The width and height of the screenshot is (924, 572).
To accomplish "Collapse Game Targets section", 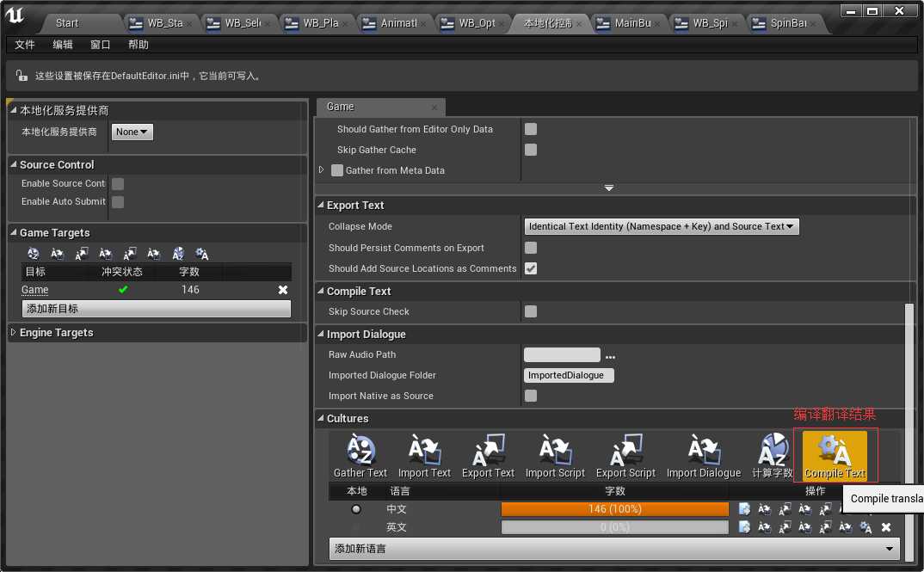I will coord(14,232).
